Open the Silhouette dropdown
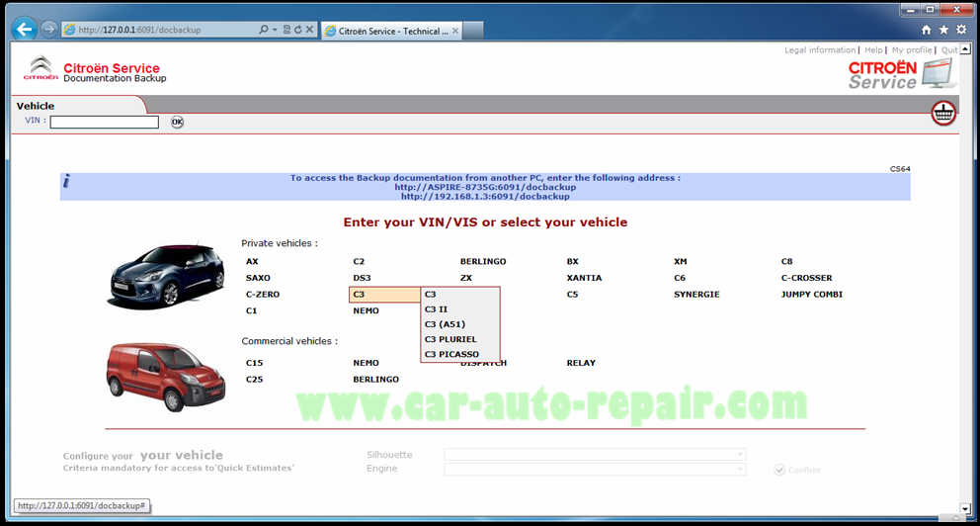Screen dimensions: 980x526 pos(595,454)
